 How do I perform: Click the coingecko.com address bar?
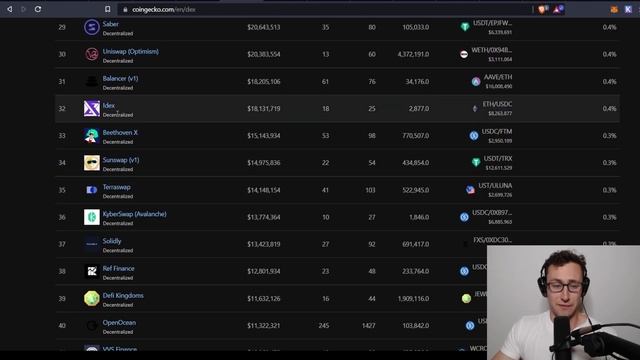click(324, 9)
